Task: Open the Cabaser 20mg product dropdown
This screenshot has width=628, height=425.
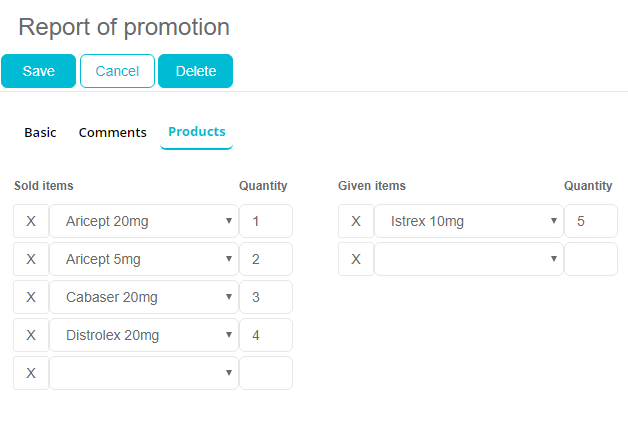Action: tap(144, 297)
